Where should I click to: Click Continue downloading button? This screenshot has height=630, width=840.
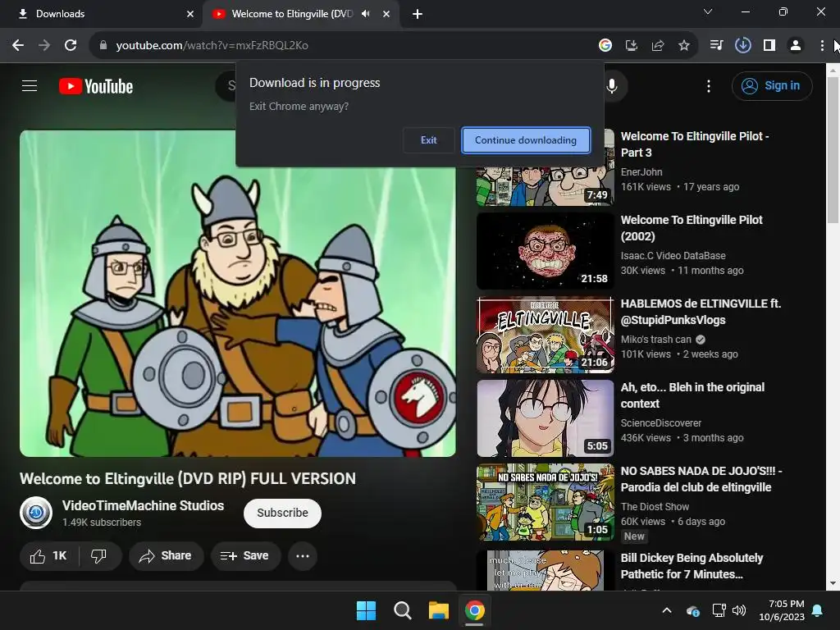526,140
